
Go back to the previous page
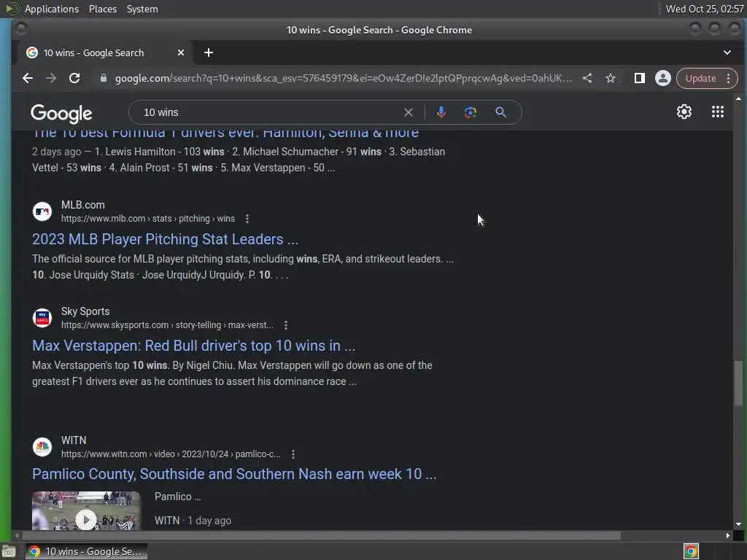pyautogui.click(x=28, y=78)
